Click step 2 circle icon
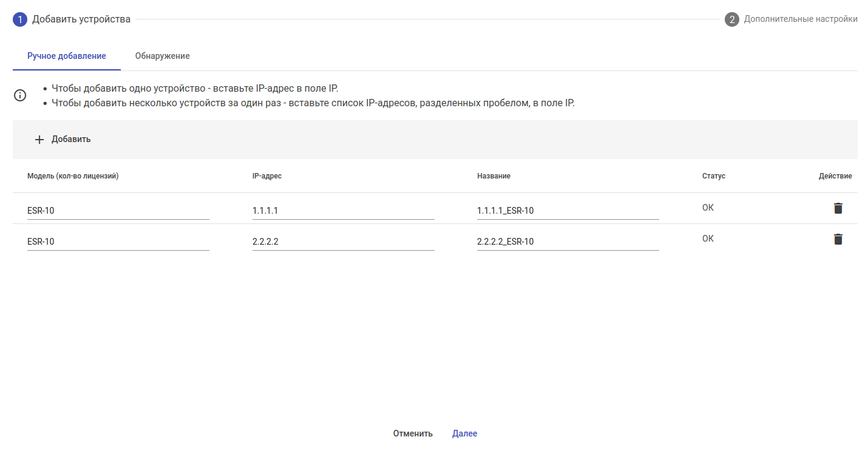This screenshot has width=868, height=462. pos(731,19)
